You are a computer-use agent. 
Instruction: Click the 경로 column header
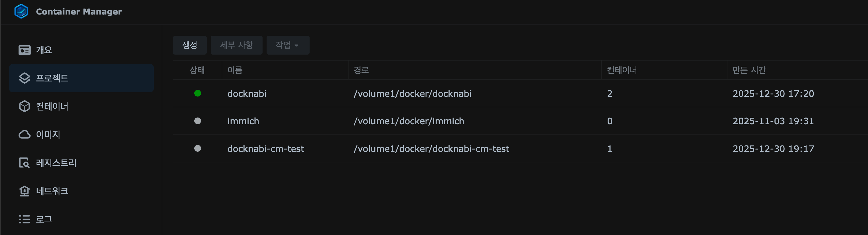(x=361, y=70)
